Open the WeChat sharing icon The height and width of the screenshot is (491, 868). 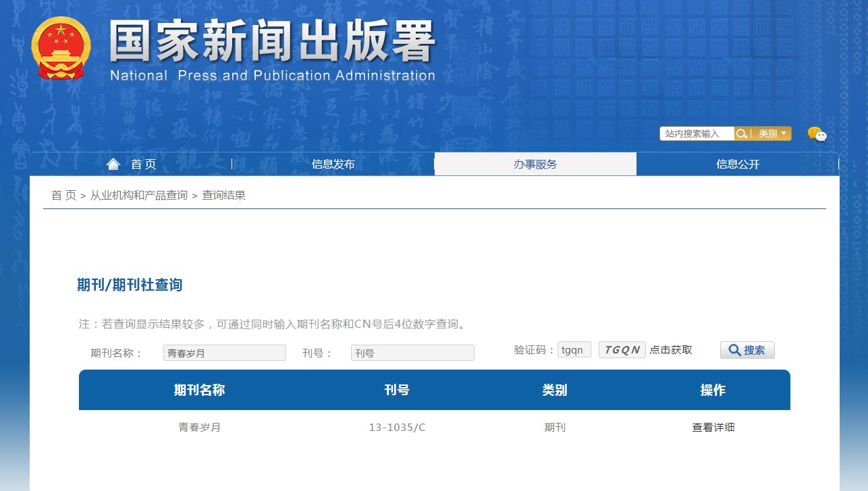818,135
